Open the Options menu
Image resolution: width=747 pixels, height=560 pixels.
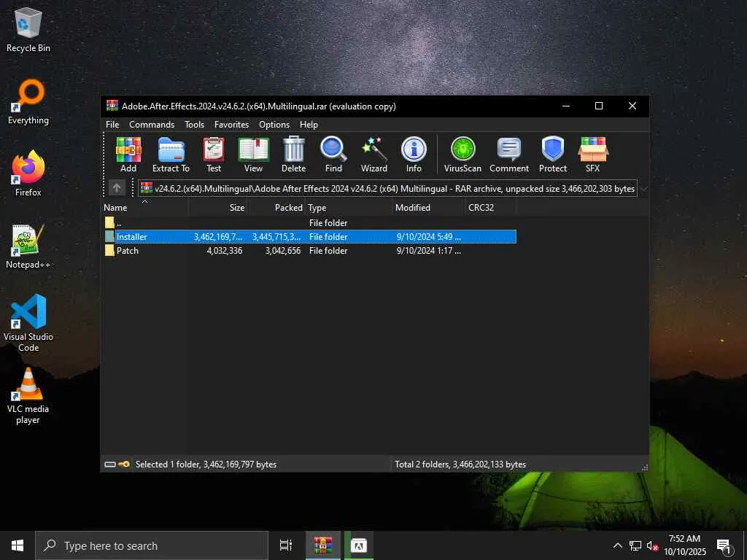(x=274, y=124)
